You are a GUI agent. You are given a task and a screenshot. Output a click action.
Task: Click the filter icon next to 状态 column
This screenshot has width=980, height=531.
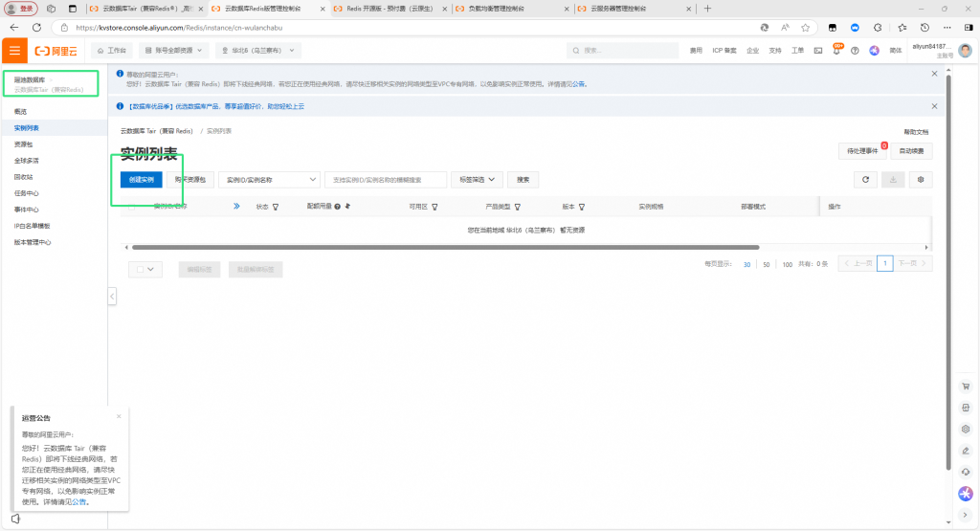[x=276, y=207]
